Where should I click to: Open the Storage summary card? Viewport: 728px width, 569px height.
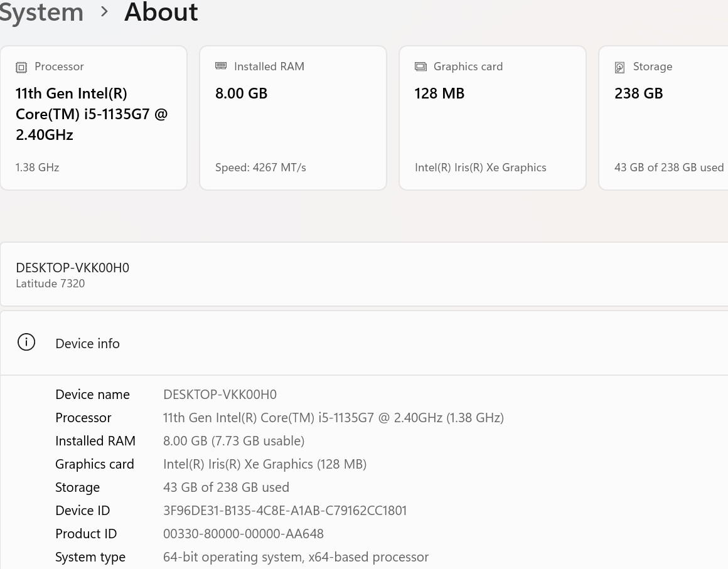pos(663,118)
